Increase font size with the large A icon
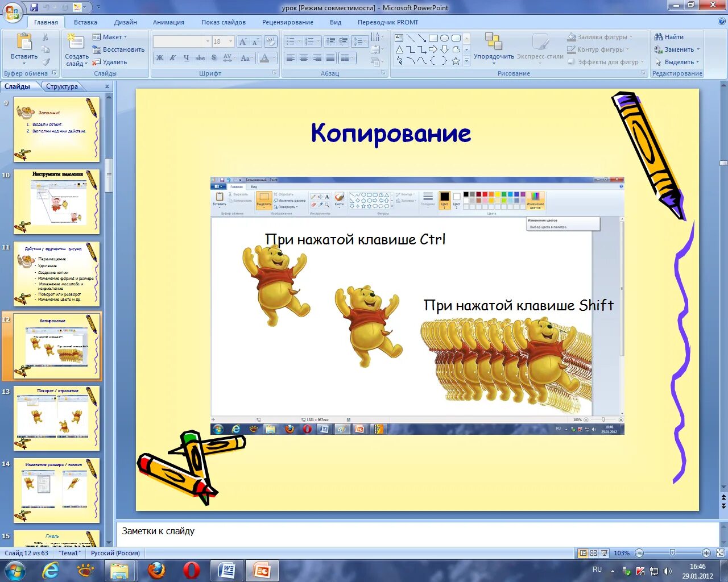This screenshot has height=582, width=728. (243, 41)
